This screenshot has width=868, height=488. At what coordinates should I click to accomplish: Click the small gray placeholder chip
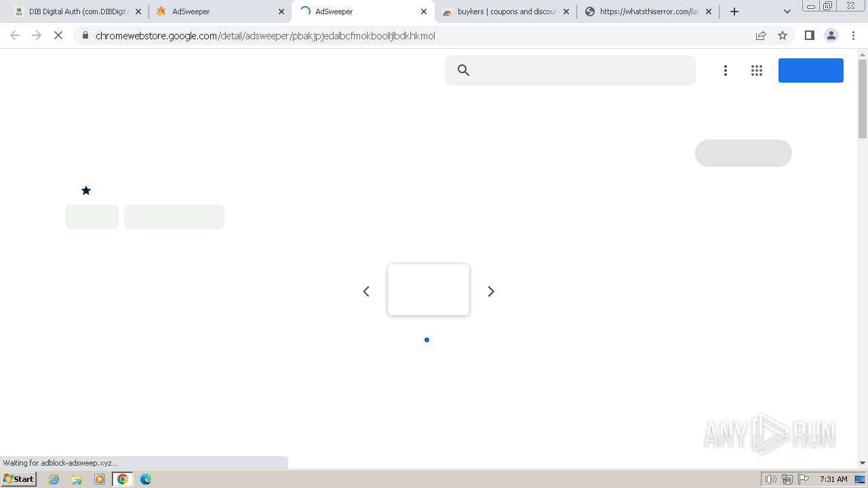(x=92, y=217)
